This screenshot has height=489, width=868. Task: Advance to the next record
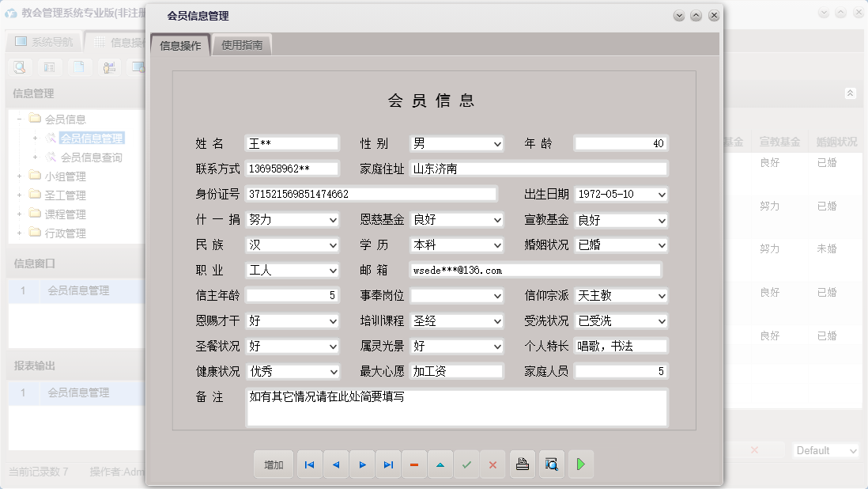[x=361, y=464]
